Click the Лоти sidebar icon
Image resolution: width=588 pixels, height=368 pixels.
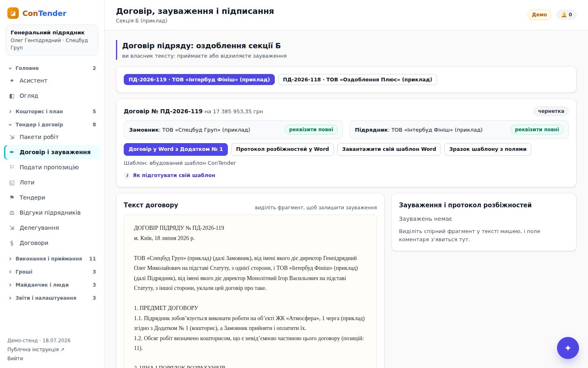coord(12,182)
